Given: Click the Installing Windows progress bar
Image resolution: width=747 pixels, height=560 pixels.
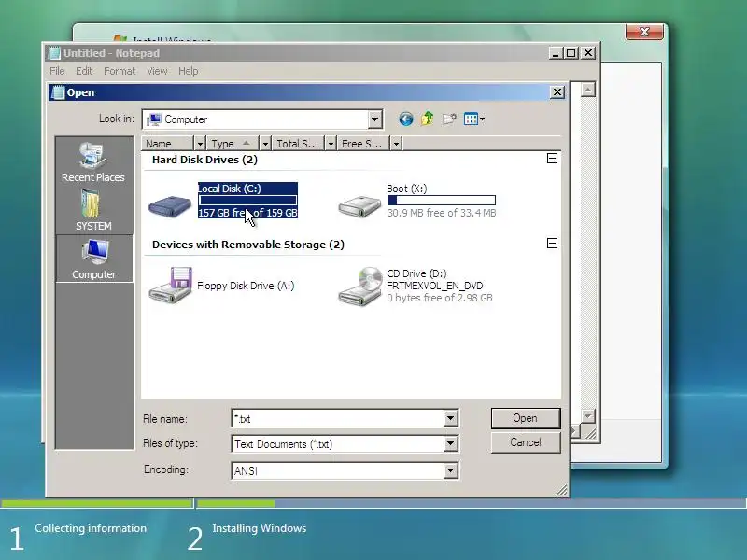Looking at the screenshot, I should click(x=471, y=503).
